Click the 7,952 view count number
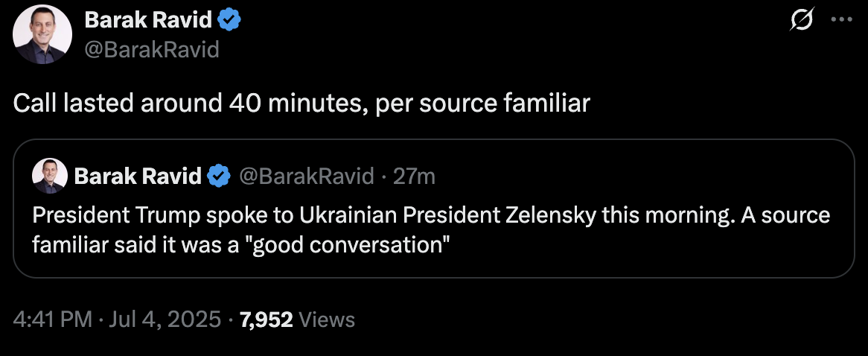The image size is (868, 356). 266,320
